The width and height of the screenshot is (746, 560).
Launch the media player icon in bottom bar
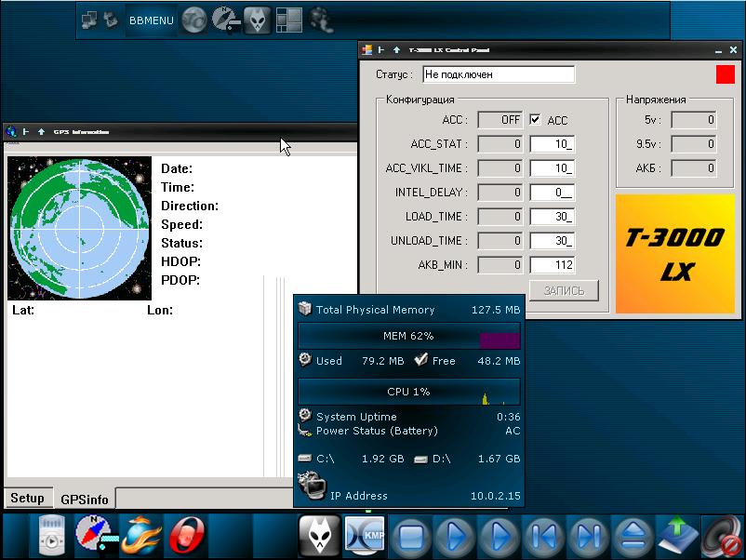pos(51,535)
